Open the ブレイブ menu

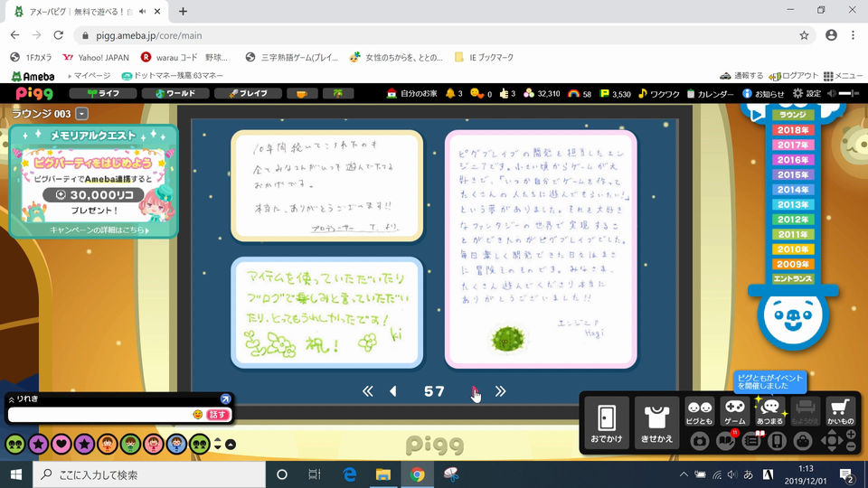(x=248, y=93)
